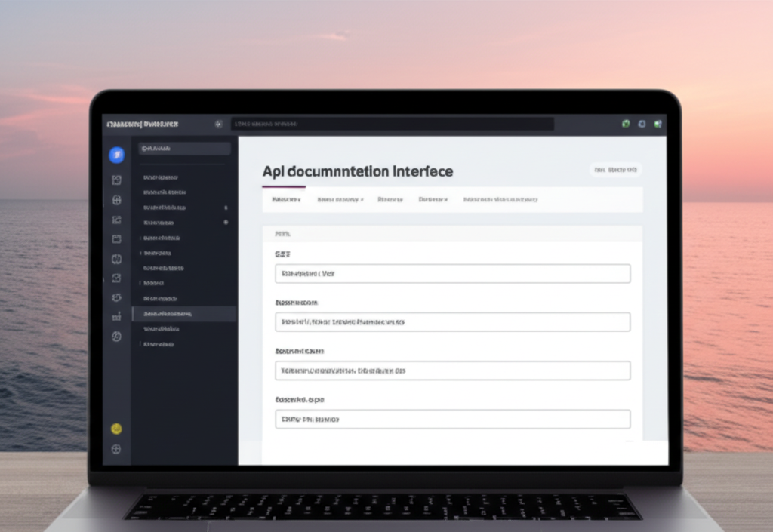Open the calendar icon in the icon rail

pyautogui.click(x=116, y=238)
